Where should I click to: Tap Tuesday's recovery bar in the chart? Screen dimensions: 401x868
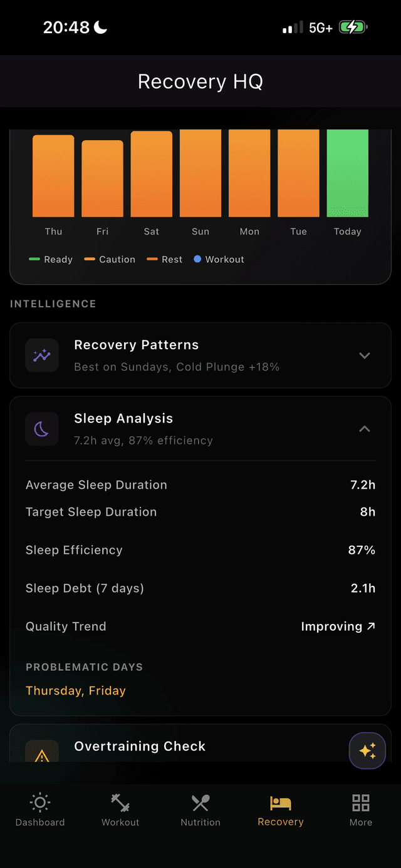pos(298,173)
